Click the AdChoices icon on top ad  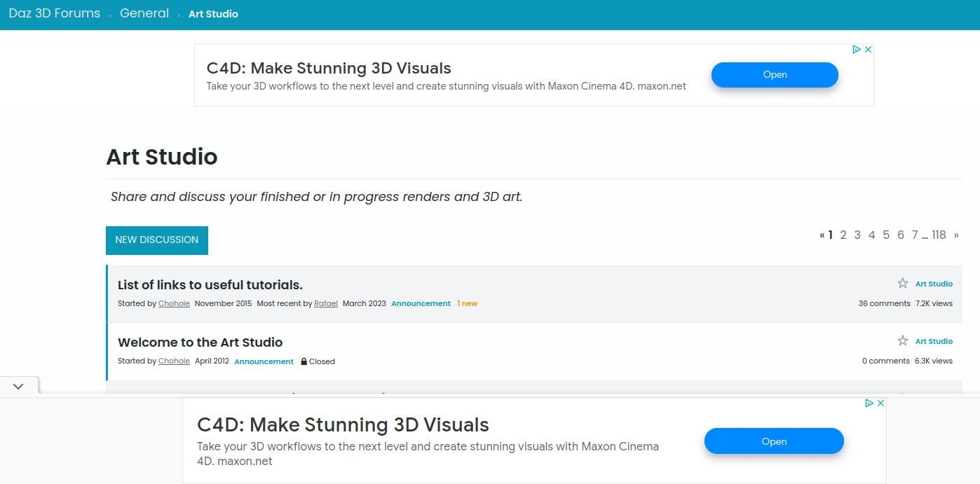click(x=857, y=50)
